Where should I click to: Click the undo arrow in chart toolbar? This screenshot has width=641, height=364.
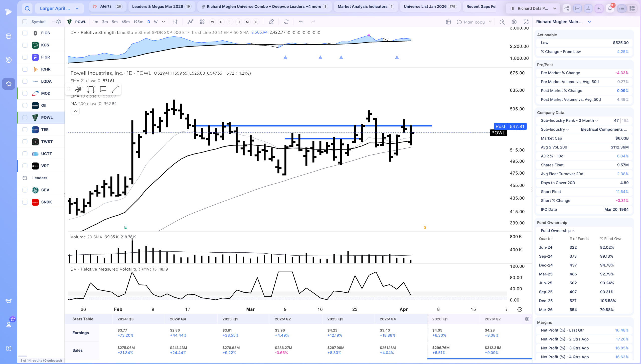[x=301, y=22]
